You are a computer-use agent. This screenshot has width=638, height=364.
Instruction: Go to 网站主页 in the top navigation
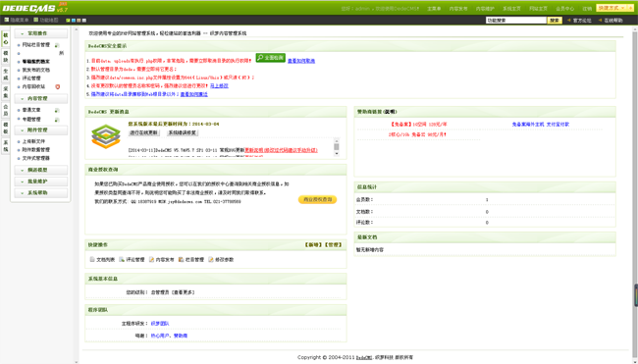click(538, 9)
